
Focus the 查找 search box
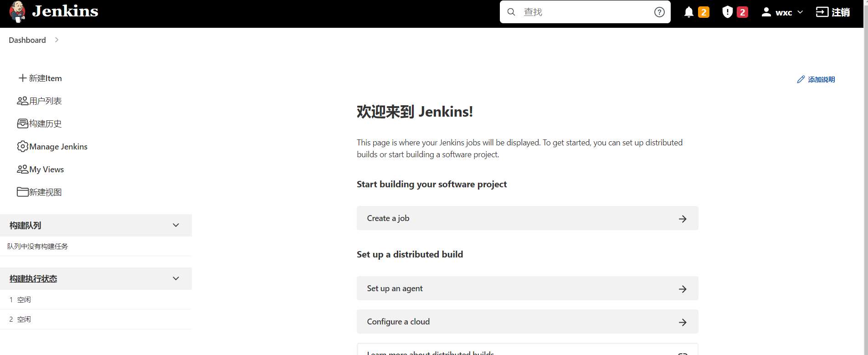point(585,12)
